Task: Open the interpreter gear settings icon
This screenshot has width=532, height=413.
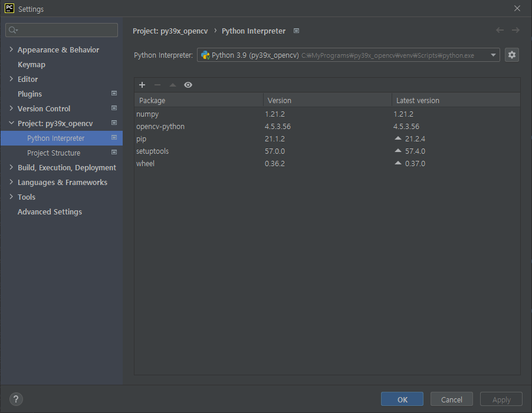Action: [x=511, y=55]
